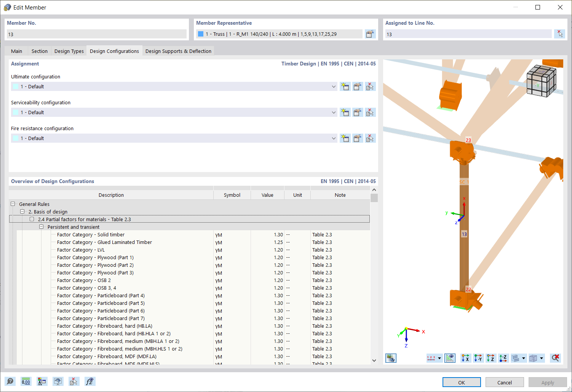Click the Apply button
The image size is (572, 392).
pyautogui.click(x=548, y=382)
